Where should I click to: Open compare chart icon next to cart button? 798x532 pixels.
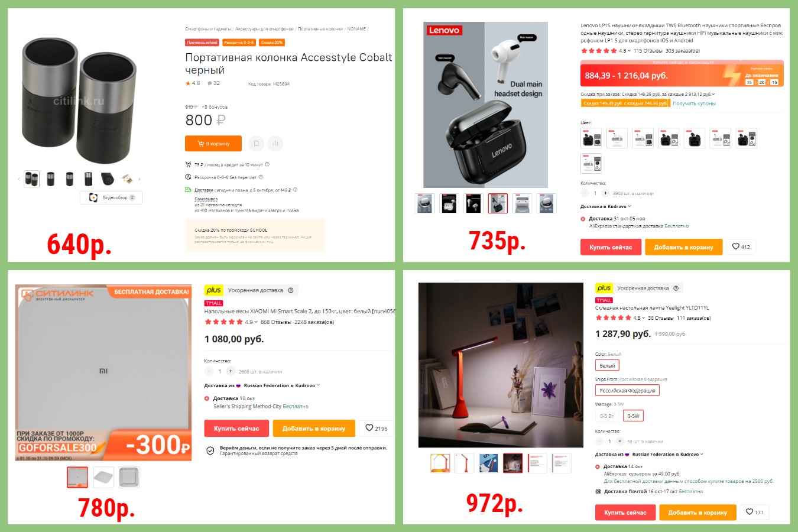(275, 143)
